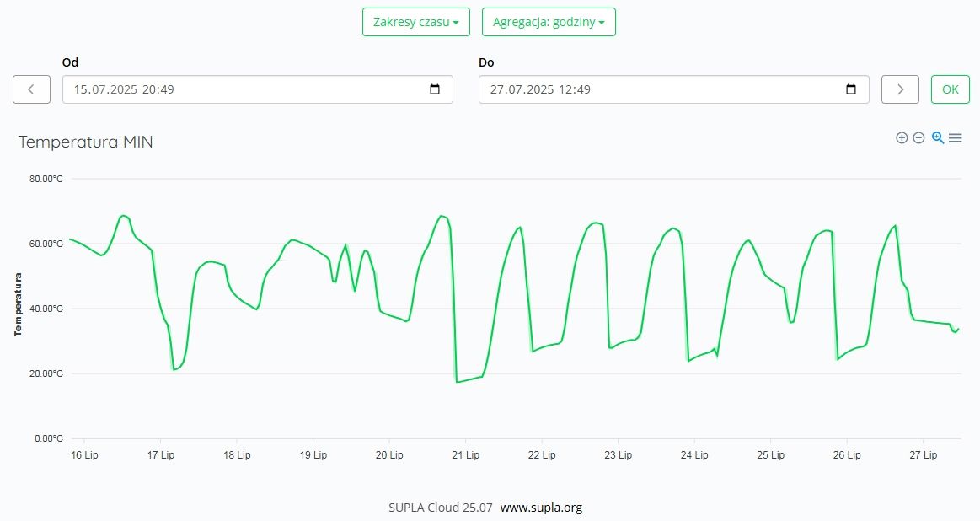Click the Temperatura MIN chart title
Screen dimensions: 980x521
coord(86,142)
